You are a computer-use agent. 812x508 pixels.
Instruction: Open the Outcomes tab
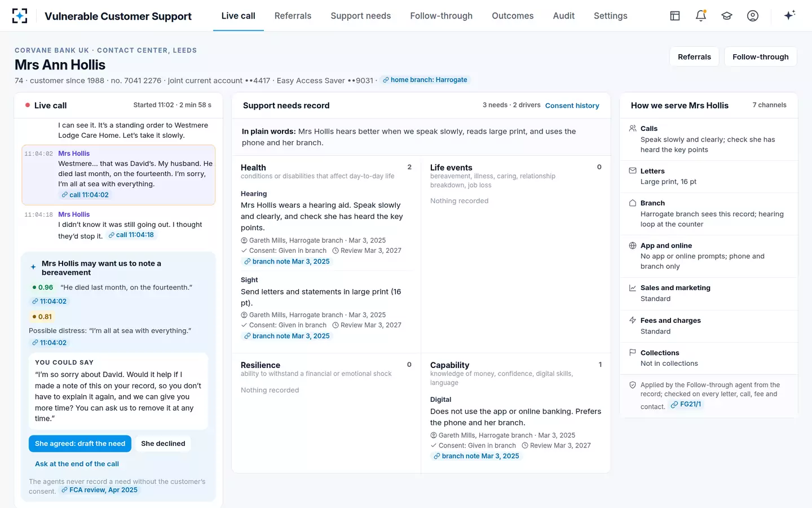tap(513, 16)
